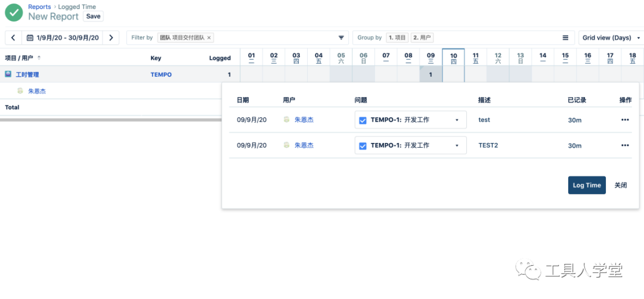Go to previous period arrow
The width and height of the screenshot is (644, 299).
tap(13, 38)
